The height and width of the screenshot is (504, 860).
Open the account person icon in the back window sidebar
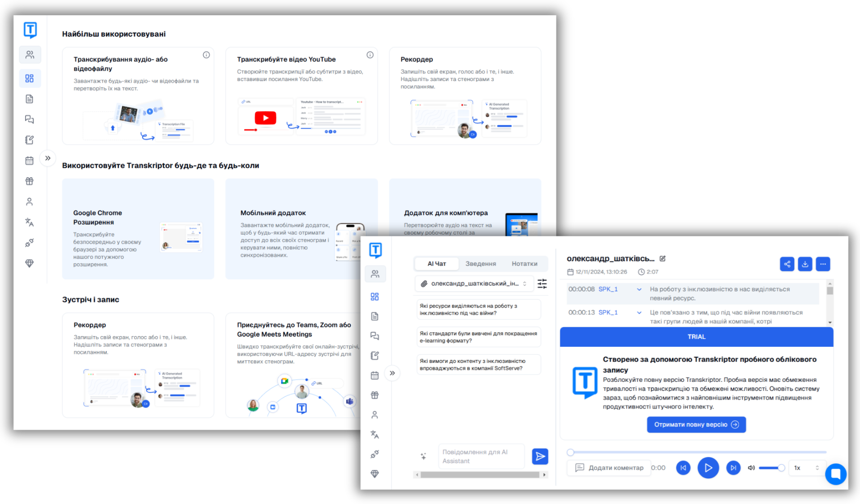coord(30,202)
